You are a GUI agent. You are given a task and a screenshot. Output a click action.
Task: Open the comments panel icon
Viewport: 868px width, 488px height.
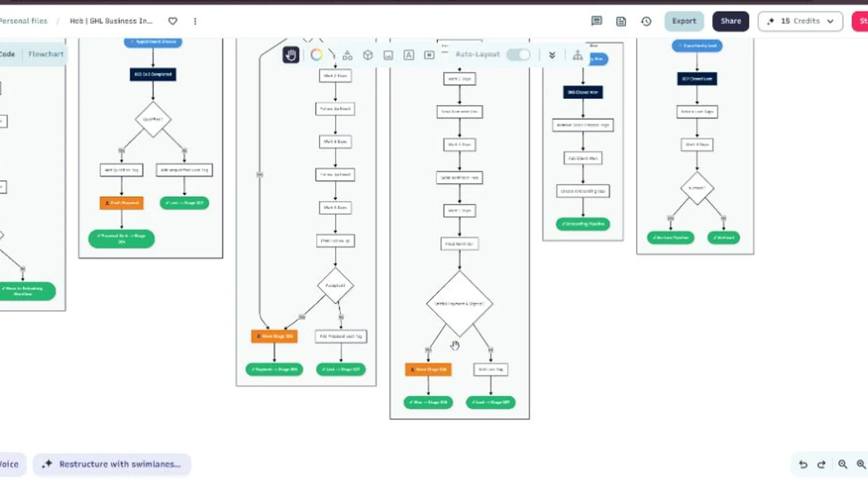click(x=597, y=21)
